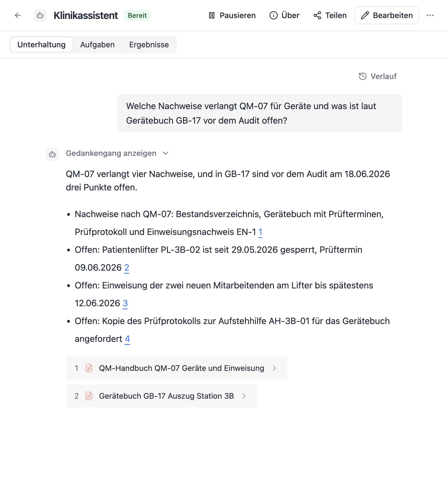This screenshot has height=490, width=448.
Task: Open citation 4 after angefordert
Action: point(127,339)
